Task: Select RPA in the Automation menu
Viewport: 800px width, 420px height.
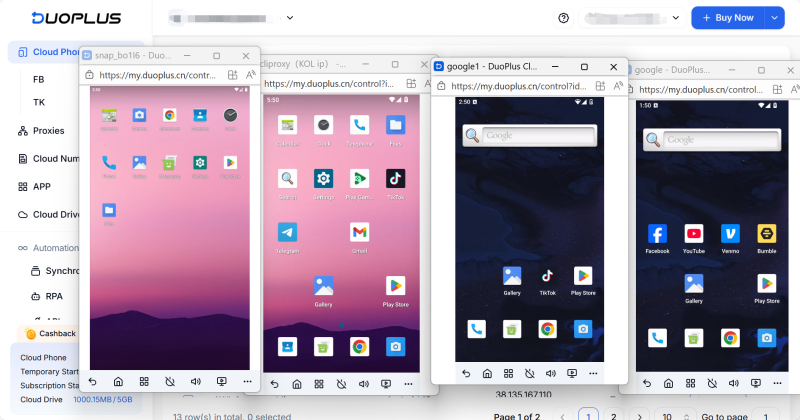Action: click(54, 296)
